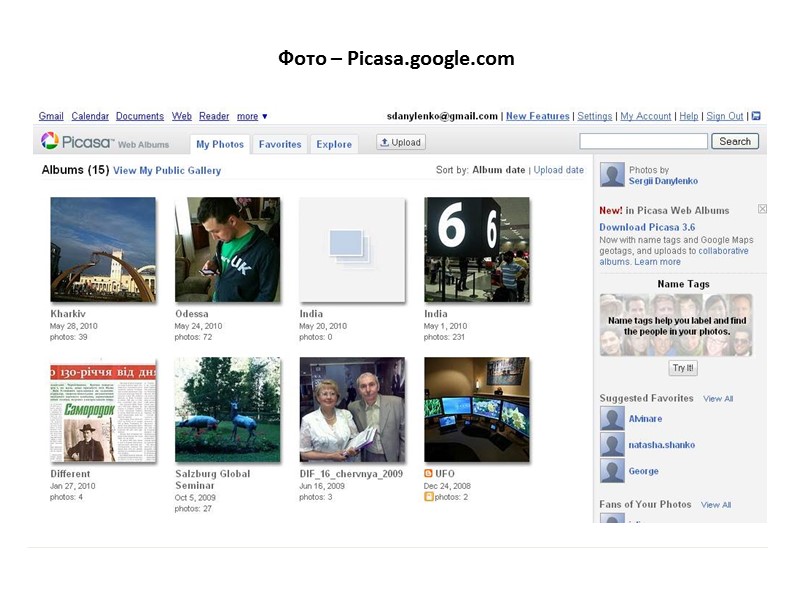The image size is (800, 600).
Task: Open natasha.shanko profile link
Action: 662,445
